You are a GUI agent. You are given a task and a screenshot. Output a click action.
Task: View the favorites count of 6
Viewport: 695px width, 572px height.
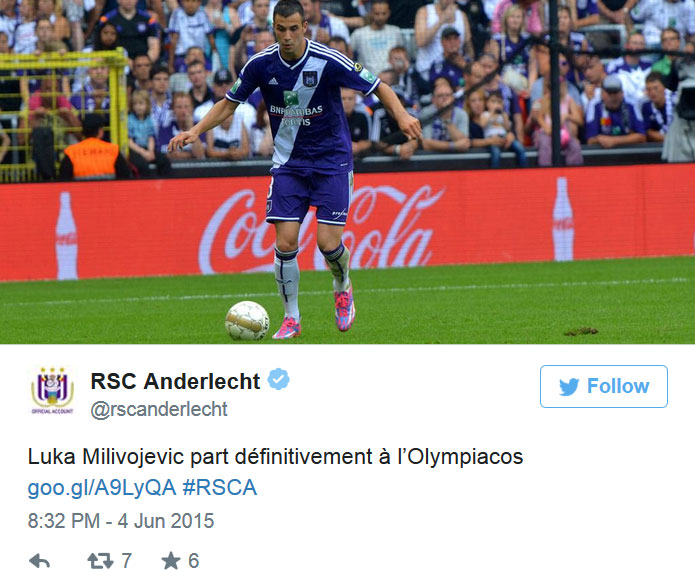click(194, 561)
